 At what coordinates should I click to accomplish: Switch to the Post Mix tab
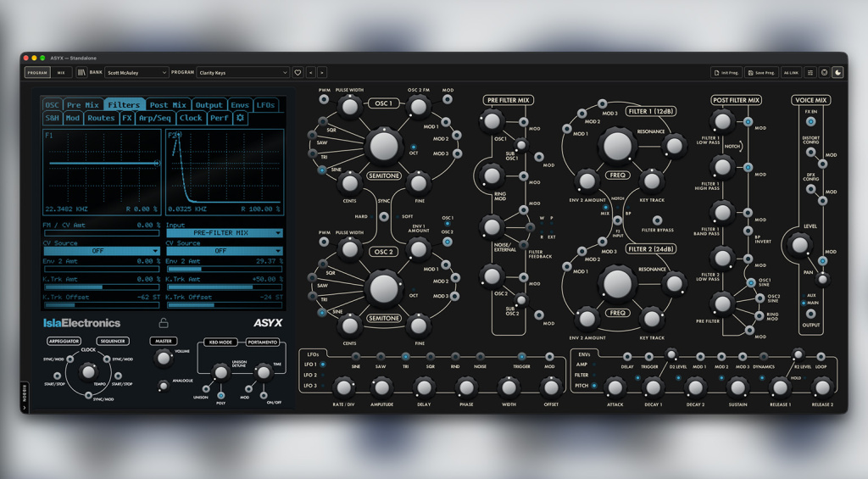click(168, 104)
